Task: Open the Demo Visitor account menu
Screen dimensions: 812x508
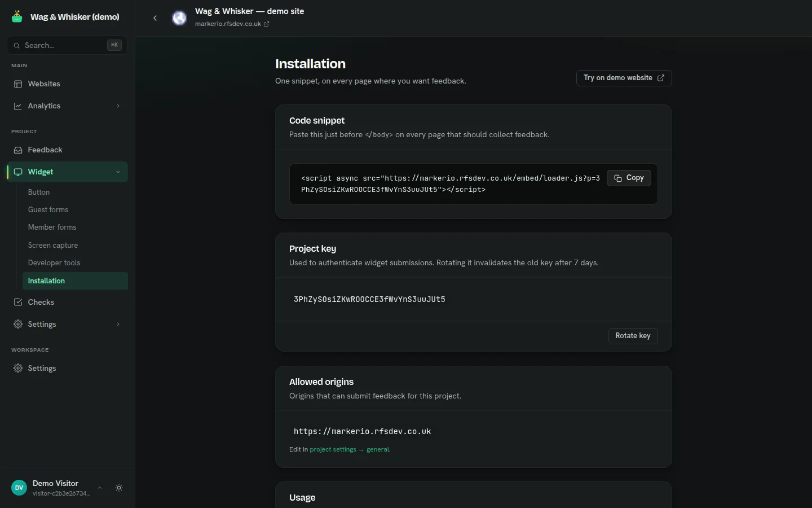Action: point(56,488)
